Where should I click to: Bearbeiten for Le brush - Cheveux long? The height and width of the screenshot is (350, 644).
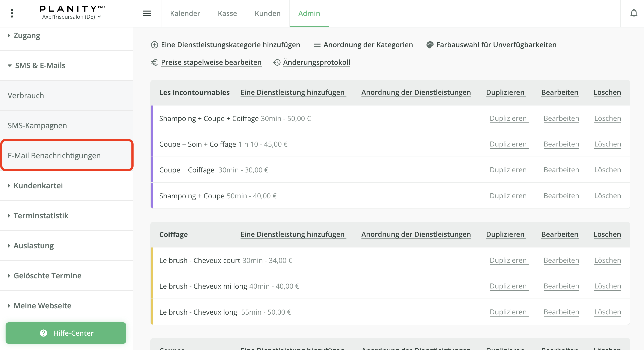point(561,312)
